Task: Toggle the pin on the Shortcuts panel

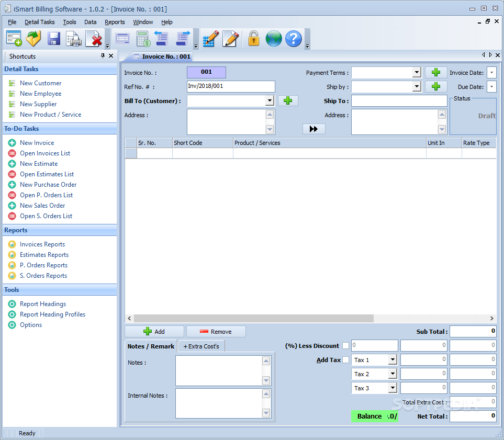Action: click(103, 56)
